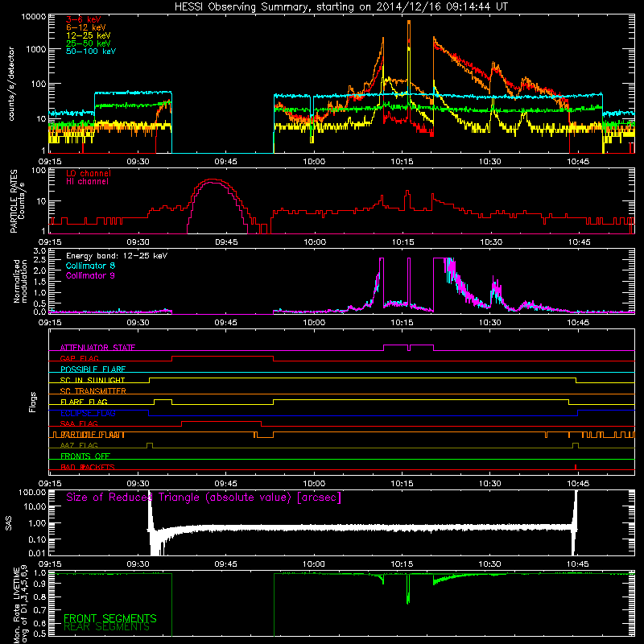Click the SC IN SUNLIGHT flag label
Screen dimensions: 644x644
tap(93, 380)
